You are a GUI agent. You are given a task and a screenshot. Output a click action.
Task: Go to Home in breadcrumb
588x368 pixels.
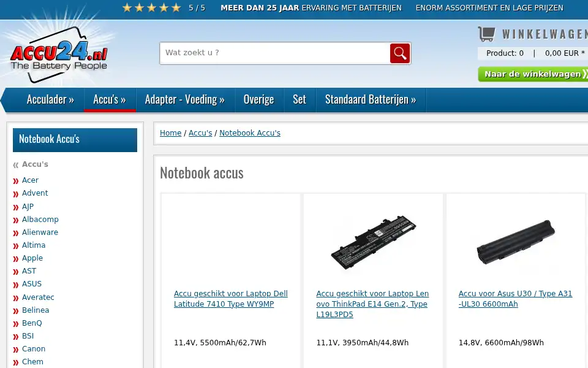(171, 133)
